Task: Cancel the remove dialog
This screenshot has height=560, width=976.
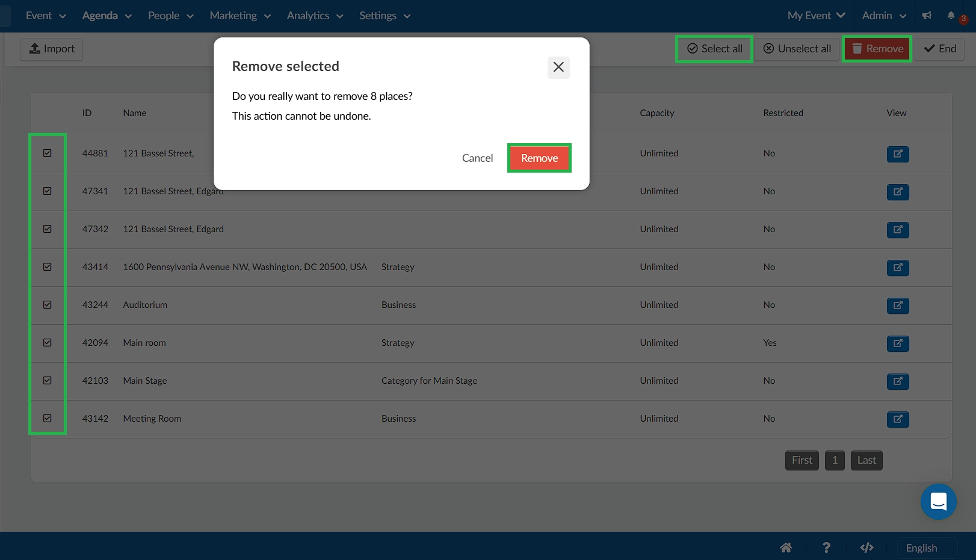Action: pyautogui.click(x=477, y=158)
